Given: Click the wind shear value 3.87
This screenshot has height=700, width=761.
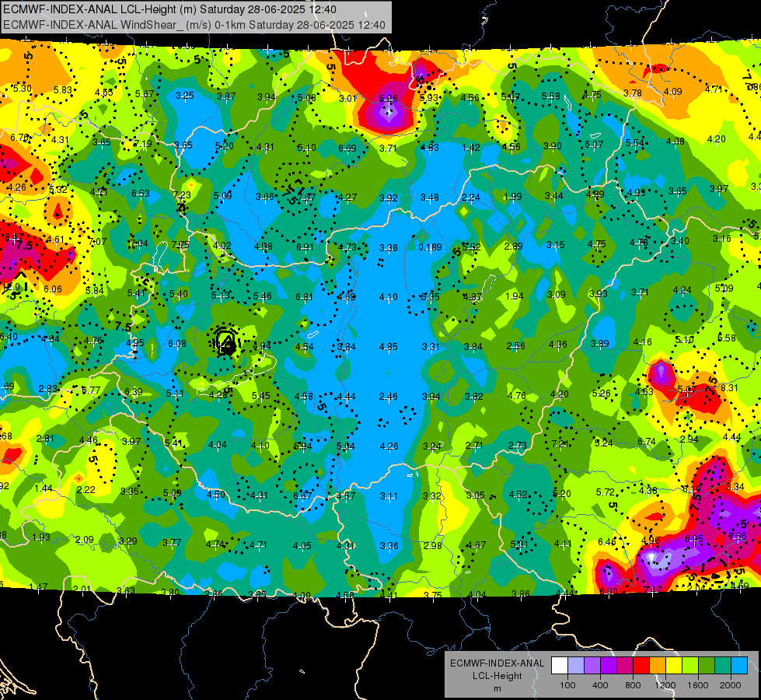Looking at the screenshot, I should pos(226,96).
